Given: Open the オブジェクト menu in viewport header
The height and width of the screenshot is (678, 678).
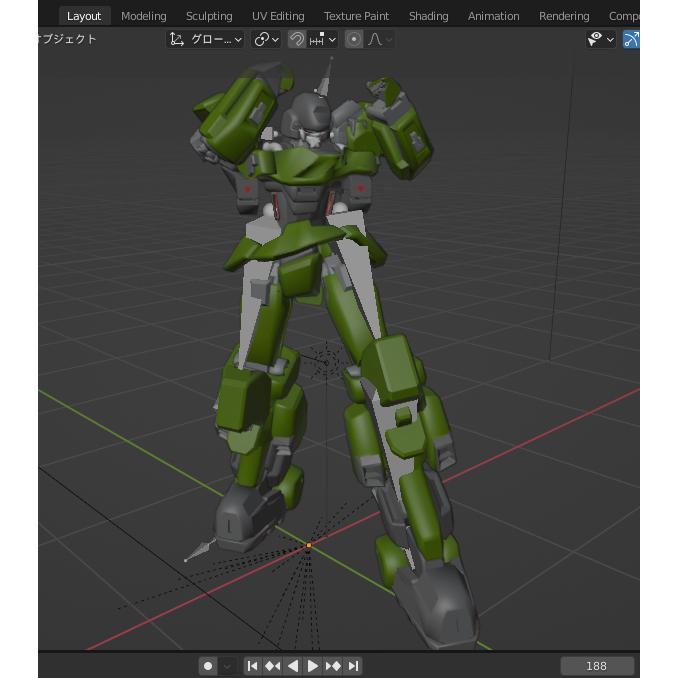Looking at the screenshot, I should (67, 39).
